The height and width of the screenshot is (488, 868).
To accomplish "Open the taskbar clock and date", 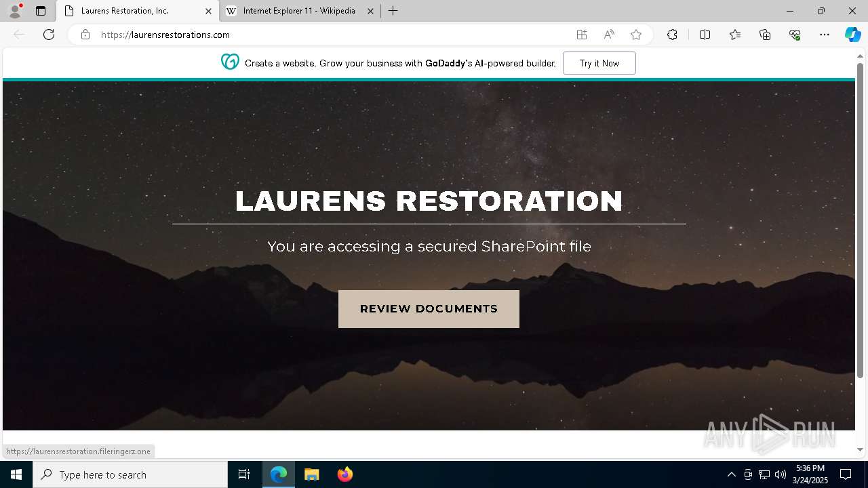I will (810, 474).
